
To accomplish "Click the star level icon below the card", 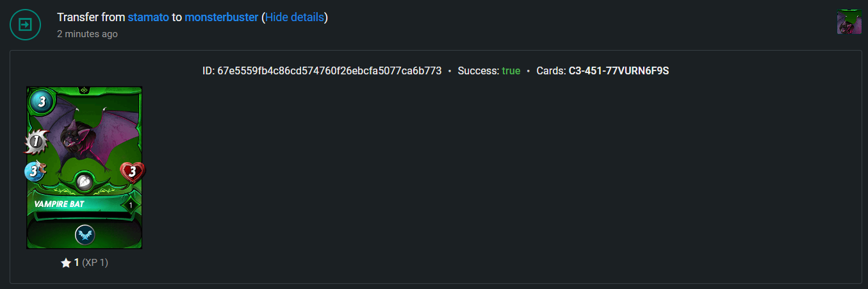I will pyautogui.click(x=66, y=263).
